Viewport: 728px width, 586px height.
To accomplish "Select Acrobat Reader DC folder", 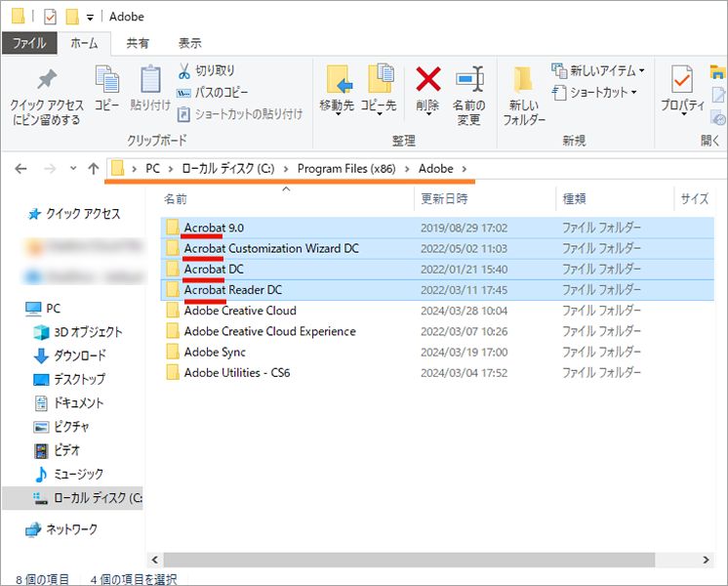I will [437, 290].
